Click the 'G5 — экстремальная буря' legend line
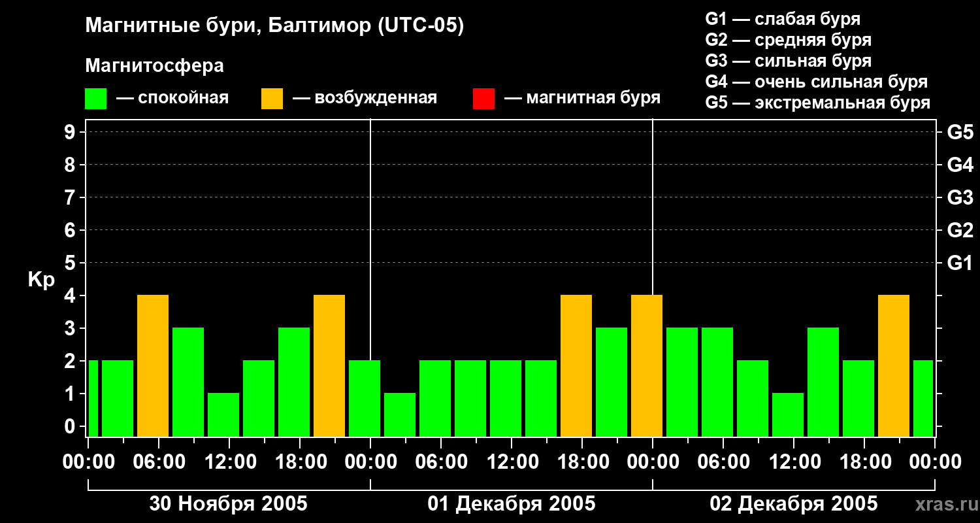Image resolution: width=980 pixels, height=523 pixels. (817, 103)
